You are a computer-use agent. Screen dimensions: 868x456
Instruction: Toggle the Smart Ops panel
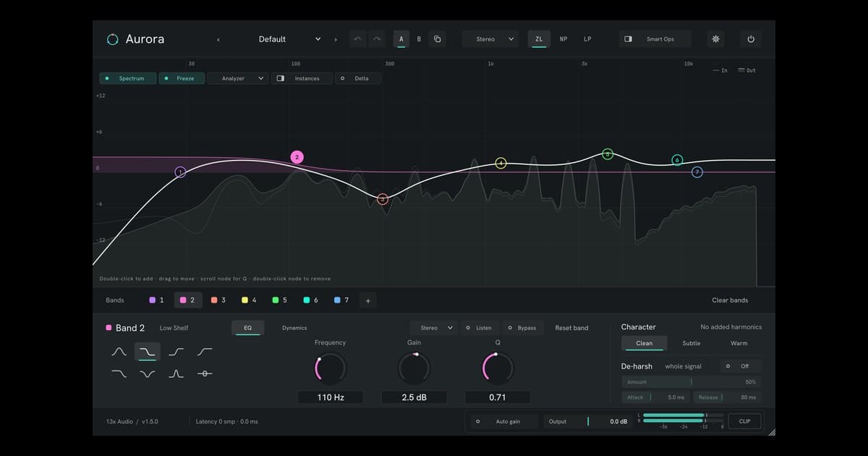pos(655,39)
